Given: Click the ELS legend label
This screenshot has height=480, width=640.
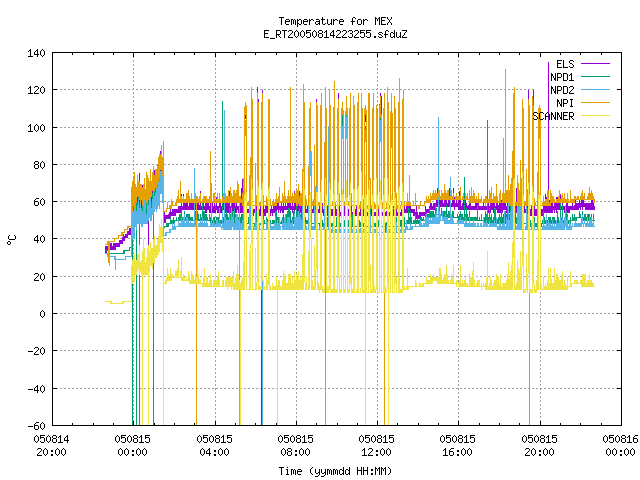Looking at the screenshot, I should (565, 64).
